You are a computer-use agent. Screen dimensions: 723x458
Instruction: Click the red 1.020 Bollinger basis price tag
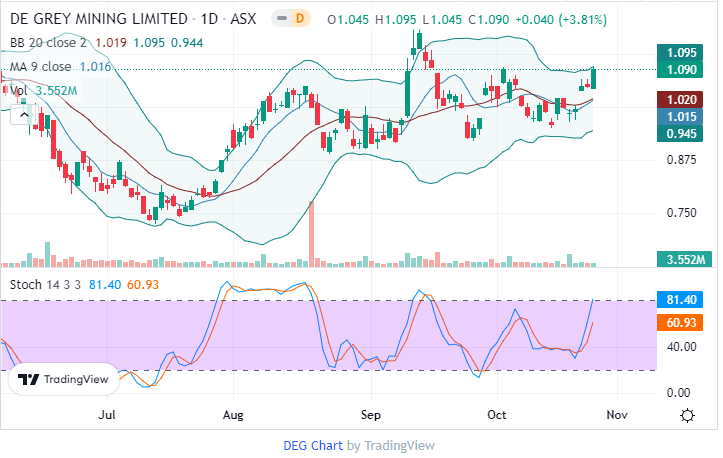point(682,100)
